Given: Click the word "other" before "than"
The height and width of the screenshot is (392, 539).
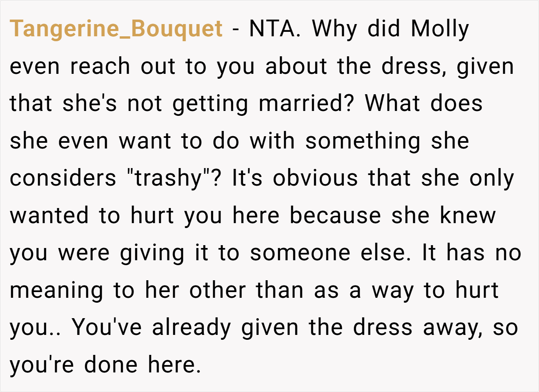Looking at the screenshot, I should pos(218,290).
